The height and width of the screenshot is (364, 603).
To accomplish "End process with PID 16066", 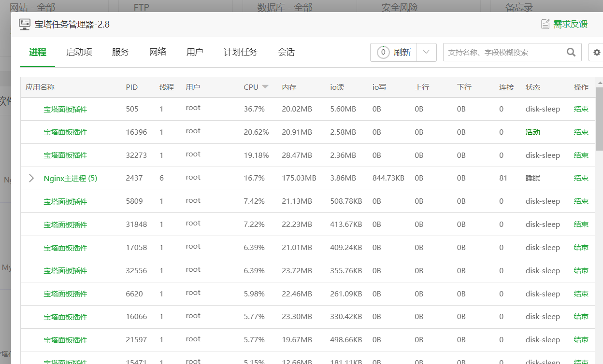I will [581, 317].
